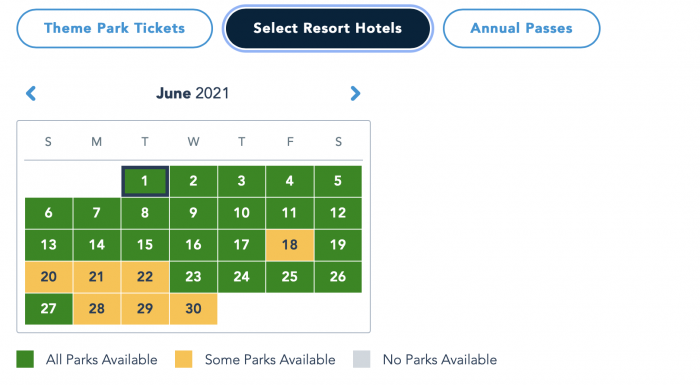Click the yellow Some Parks Available swatch
The height and width of the screenshot is (385, 700).
[183, 359]
